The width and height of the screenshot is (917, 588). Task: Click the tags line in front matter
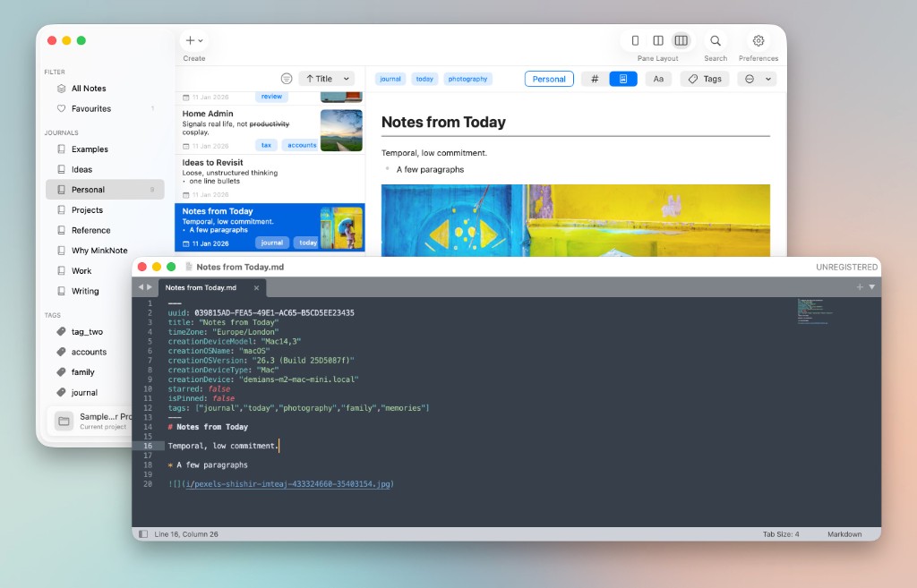point(298,408)
